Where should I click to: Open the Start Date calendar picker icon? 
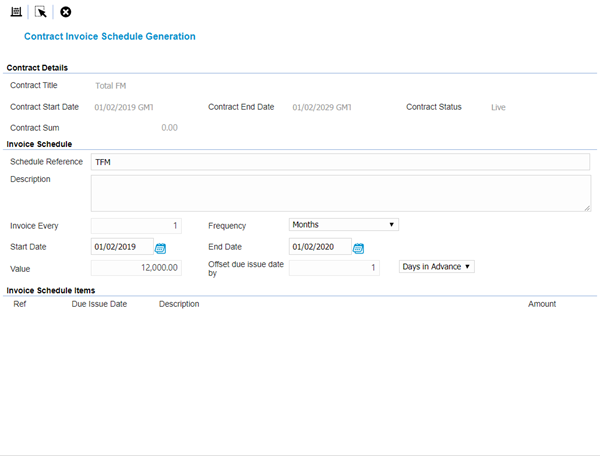(160, 248)
